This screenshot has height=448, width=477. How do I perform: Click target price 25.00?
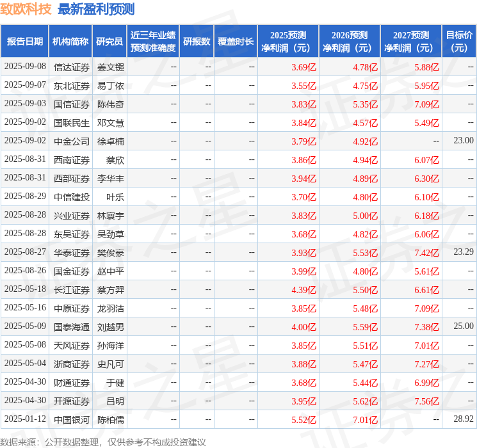click(x=464, y=326)
